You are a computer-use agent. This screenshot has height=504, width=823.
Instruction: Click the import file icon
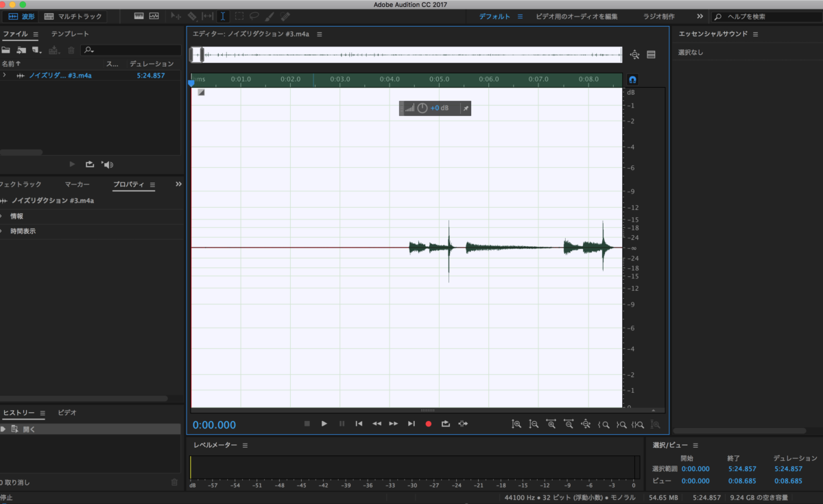click(x=21, y=50)
